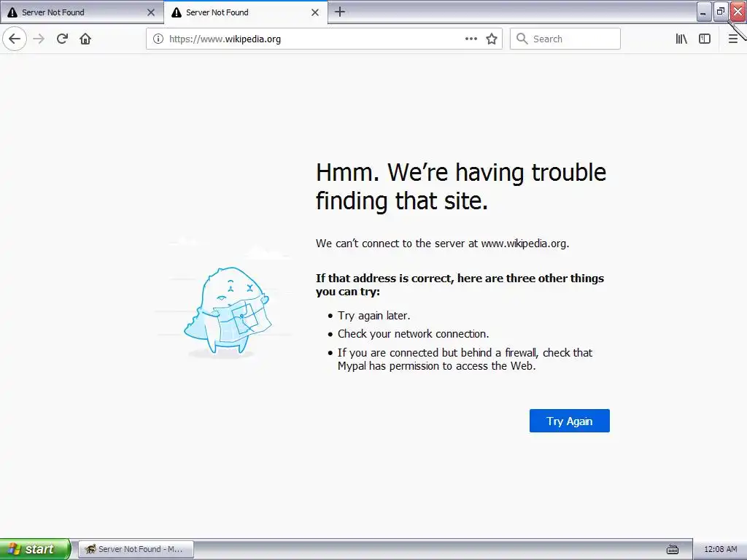The image size is (747, 560).
Task: Click the text "Try again later."
Action: click(x=374, y=316)
